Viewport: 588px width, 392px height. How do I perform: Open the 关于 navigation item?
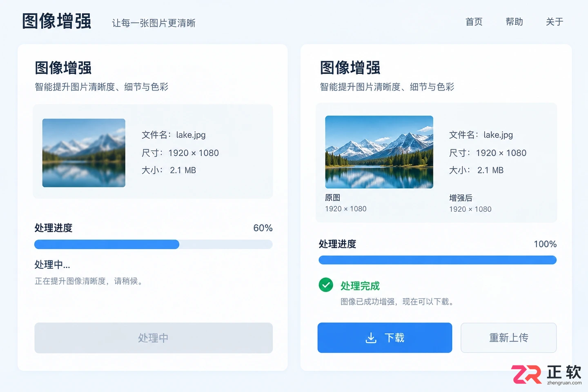pos(555,22)
